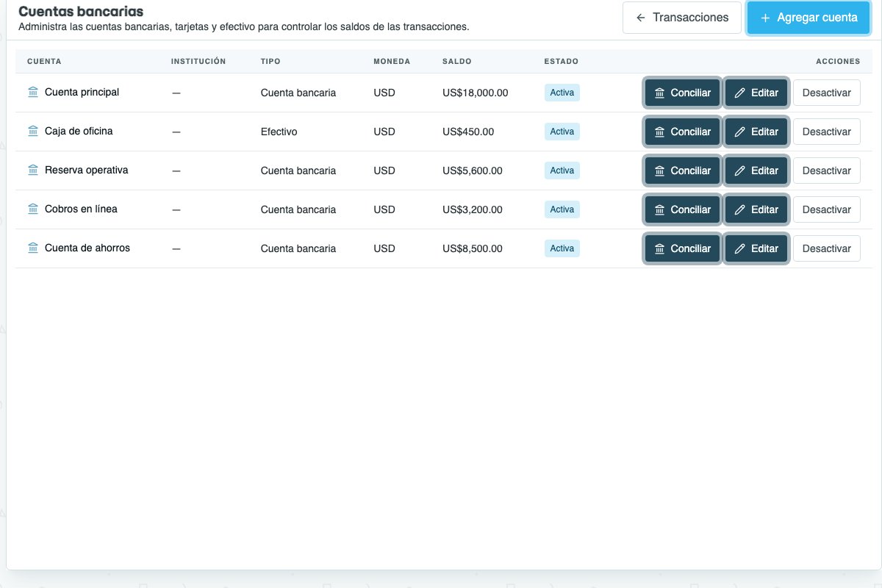Click the Activa badge for Caja de oficina
Viewport: 882px width, 588px height.
[x=562, y=132]
